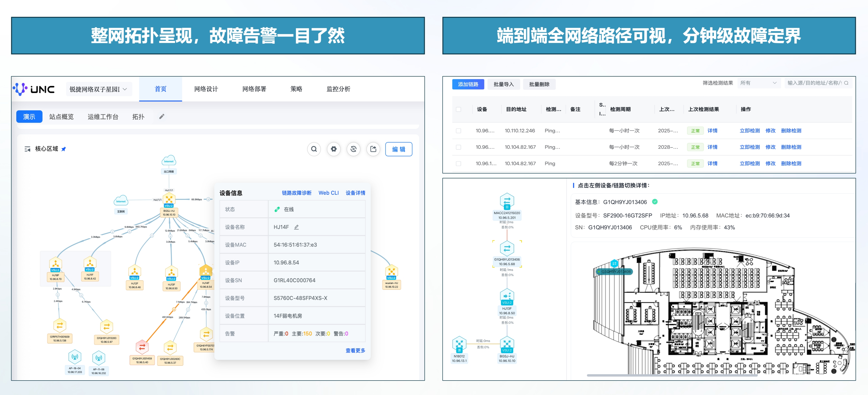Click the search icon in topology toolbar

pyautogui.click(x=314, y=149)
